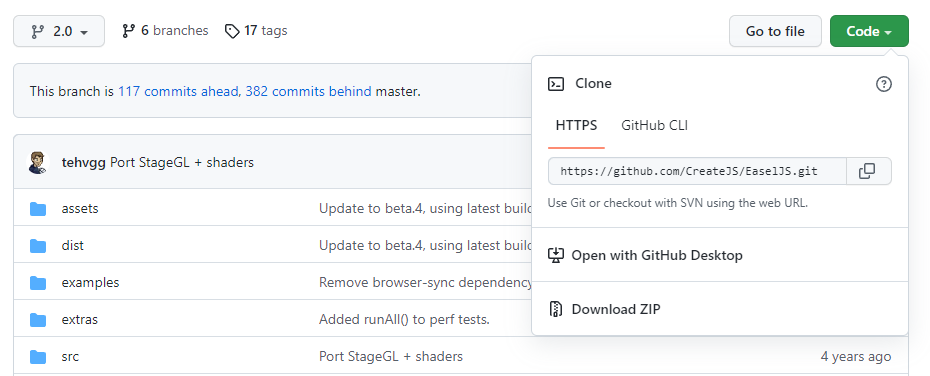
Task: Click the help question mark icon in Clone panel
Action: [884, 84]
